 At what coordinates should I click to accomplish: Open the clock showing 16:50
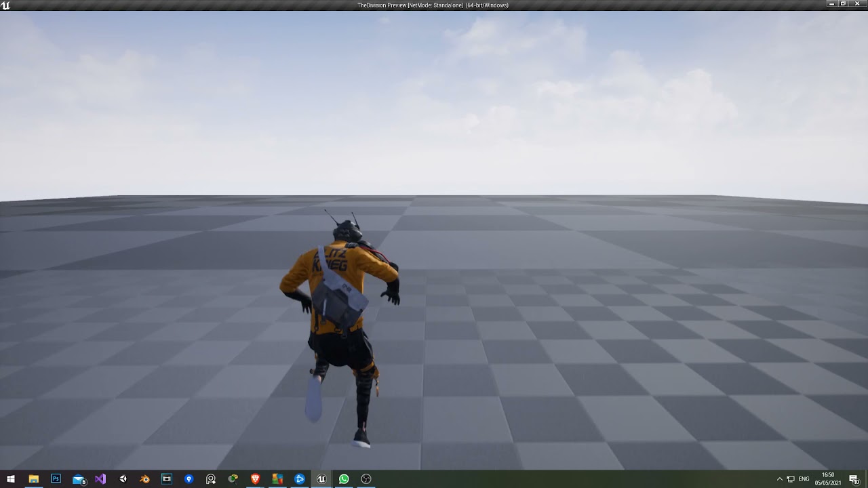[x=828, y=479]
